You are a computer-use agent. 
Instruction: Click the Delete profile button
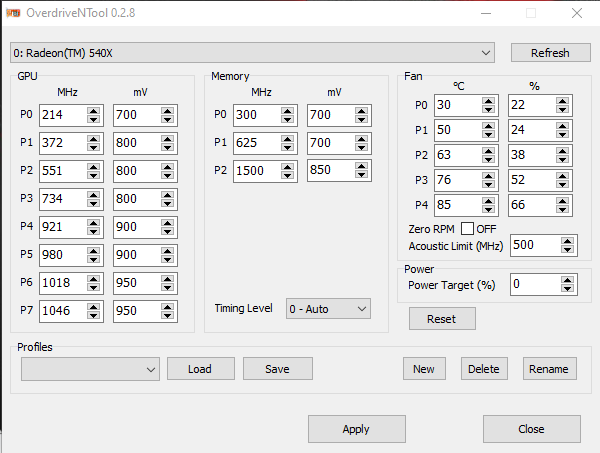coord(484,369)
